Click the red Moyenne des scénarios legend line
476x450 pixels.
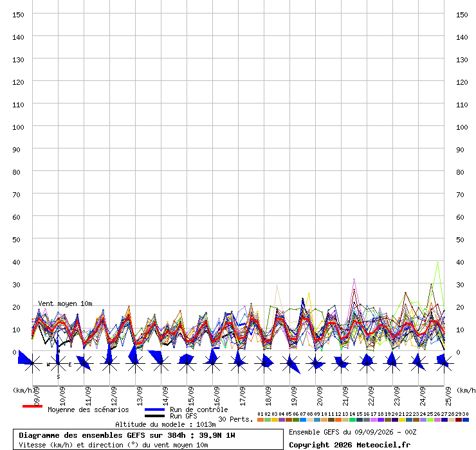coord(32,406)
